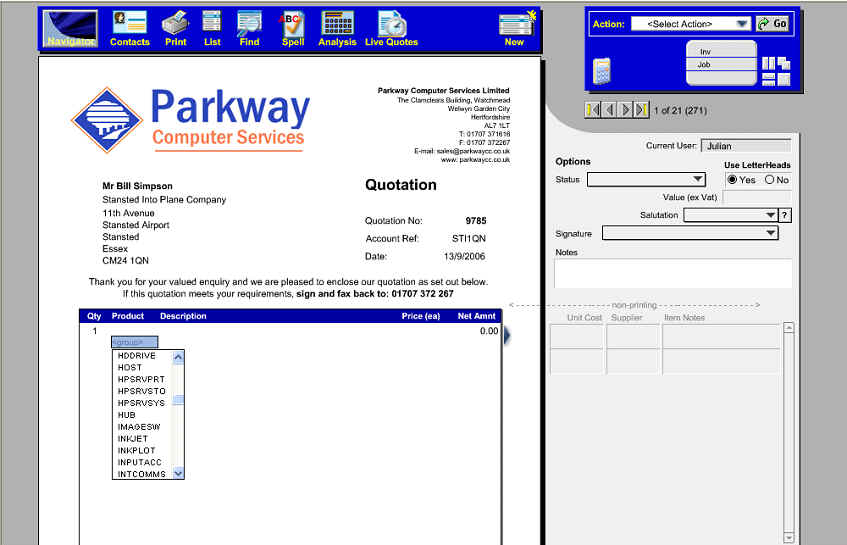Click the two-column layout icon
The width and height of the screenshot is (847, 545).
768,64
